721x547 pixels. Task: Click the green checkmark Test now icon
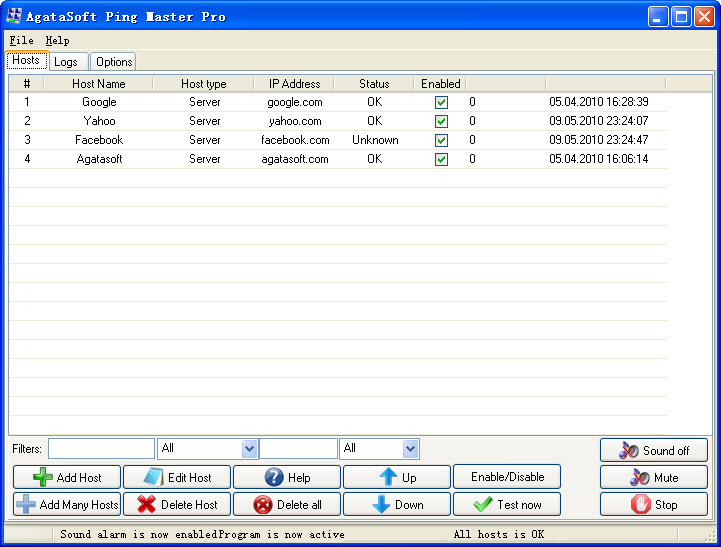pyautogui.click(x=483, y=505)
